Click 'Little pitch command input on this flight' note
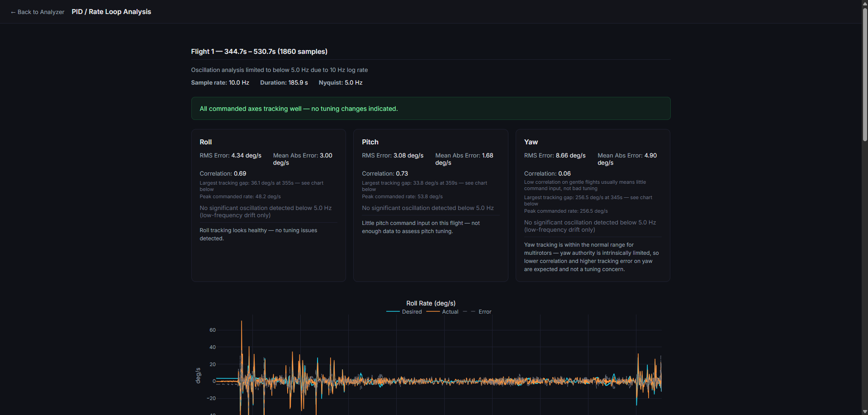Viewport: 868px width, 415px height. 421,227
